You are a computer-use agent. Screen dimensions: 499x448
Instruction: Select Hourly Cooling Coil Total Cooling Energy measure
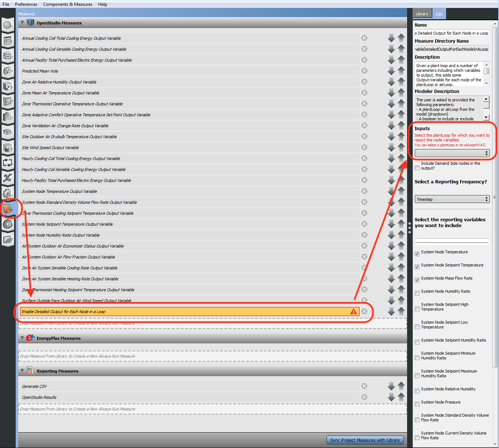click(x=189, y=158)
